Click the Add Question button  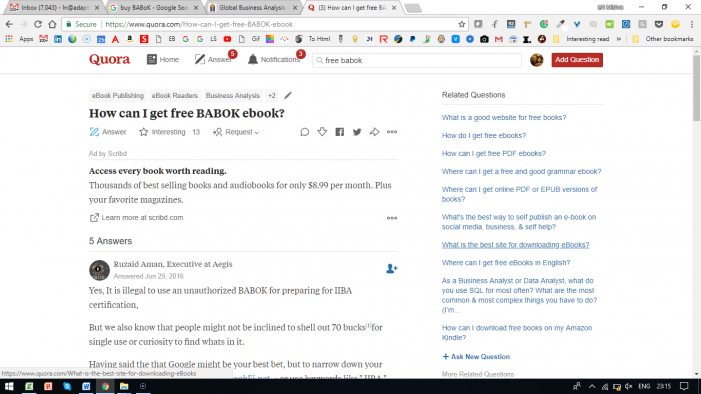pyautogui.click(x=577, y=60)
